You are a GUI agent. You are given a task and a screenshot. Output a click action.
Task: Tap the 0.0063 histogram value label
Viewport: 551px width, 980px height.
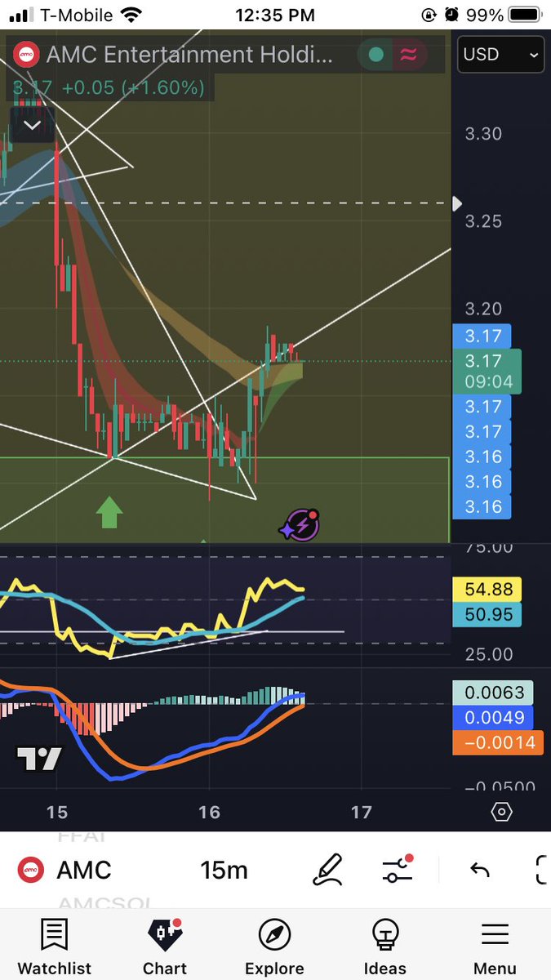click(491, 693)
